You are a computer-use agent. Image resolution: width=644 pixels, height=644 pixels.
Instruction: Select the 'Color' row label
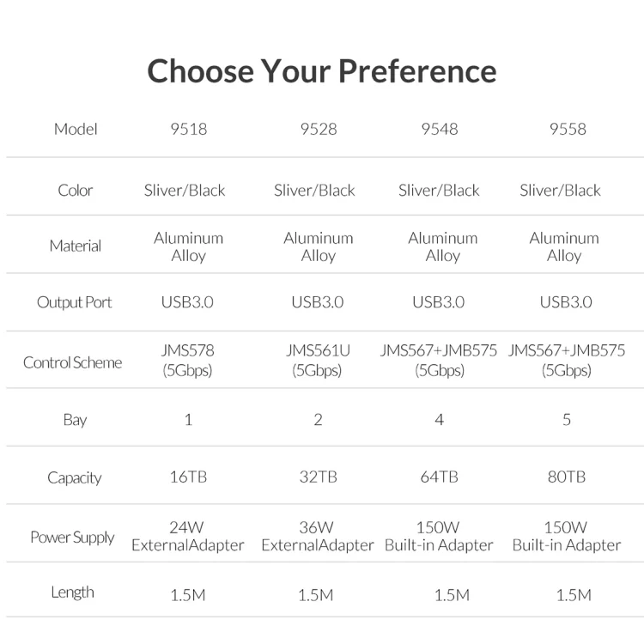pyautogui.click(x=76, y=191)
